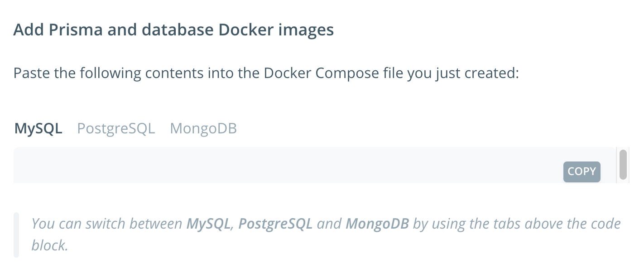Click the COPY button on the code block
This screenshot has width=644, height=264.
(582, 171)
